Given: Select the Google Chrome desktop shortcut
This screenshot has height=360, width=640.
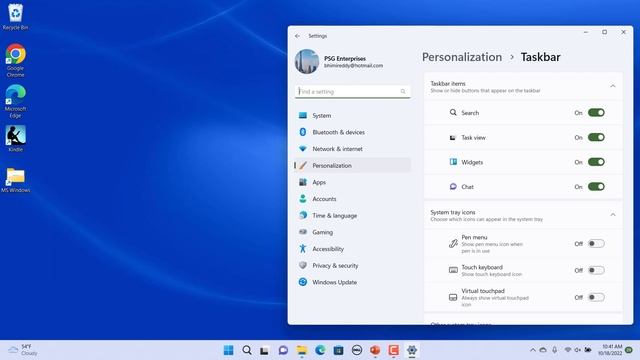Looking at the screenshot, I should tap(15, 60).
